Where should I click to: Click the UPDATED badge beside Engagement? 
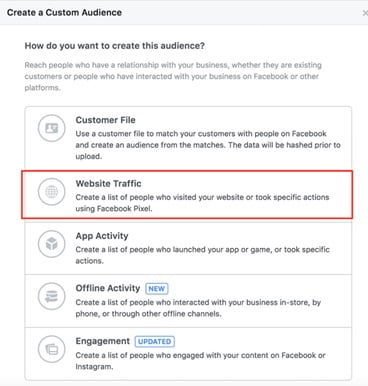point(155,342)
